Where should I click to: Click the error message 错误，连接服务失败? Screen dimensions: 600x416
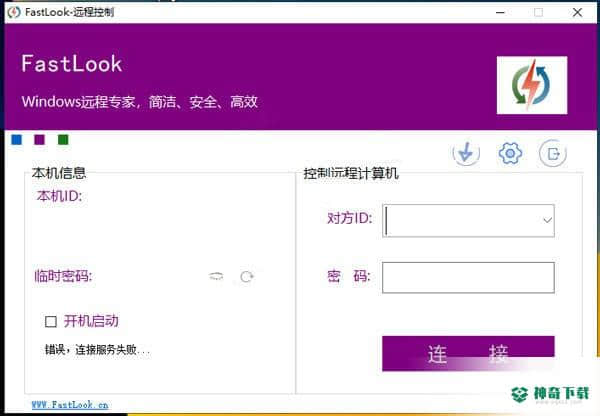[x=98, y=349]
